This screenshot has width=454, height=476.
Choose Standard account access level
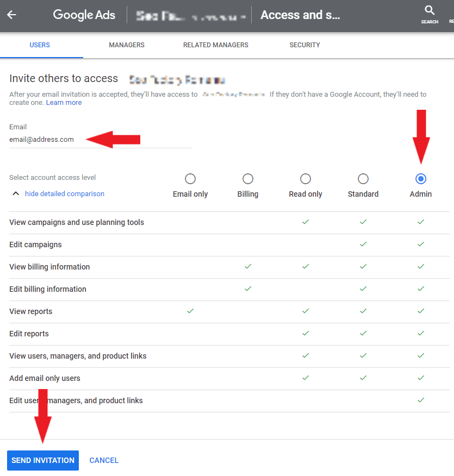(x=363, y=179)
